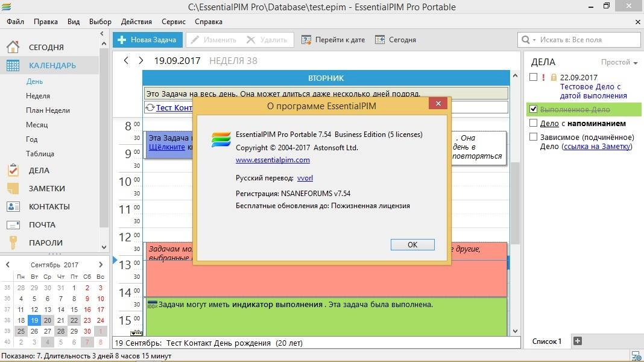Open the Сервис menu
Viewport: 644px width, 362px height.
[x=173, y=22]
